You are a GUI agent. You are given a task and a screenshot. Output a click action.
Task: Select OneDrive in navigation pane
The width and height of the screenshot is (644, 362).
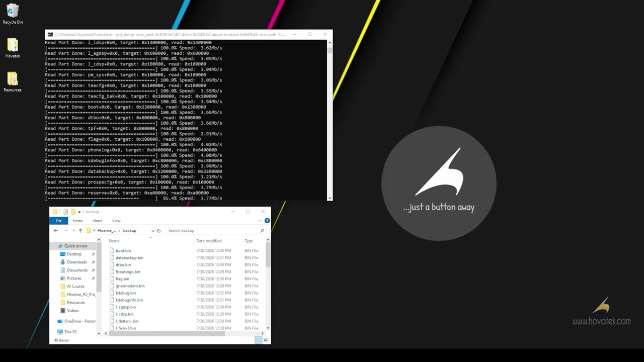coord(76,321)
